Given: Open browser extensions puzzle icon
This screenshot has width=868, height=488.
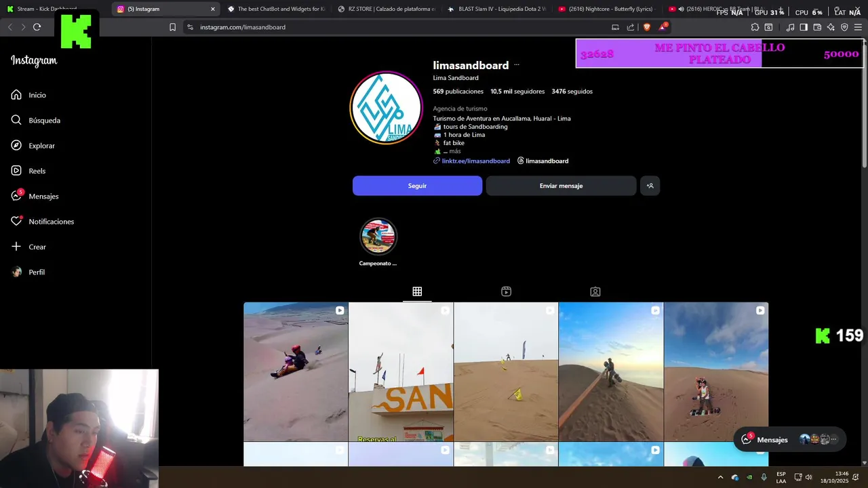Looking at the screenshot, I should tap(755, 27).
